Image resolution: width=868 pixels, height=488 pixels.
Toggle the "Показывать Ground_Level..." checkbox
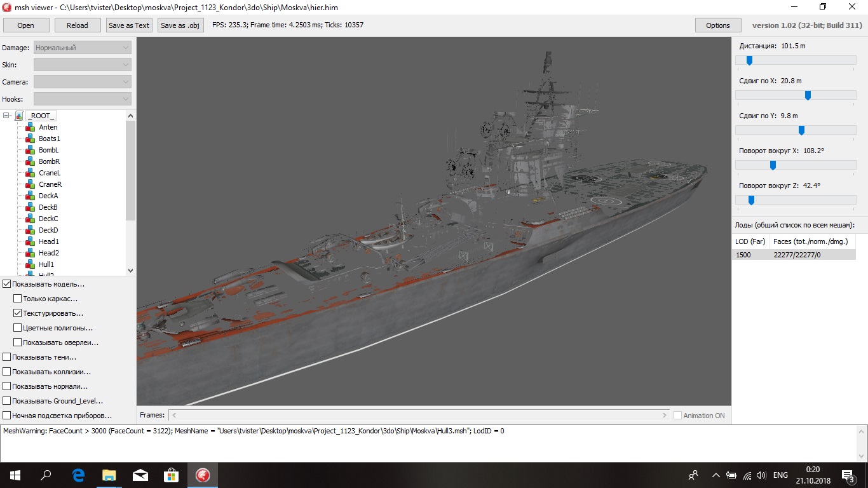(7, 401)
